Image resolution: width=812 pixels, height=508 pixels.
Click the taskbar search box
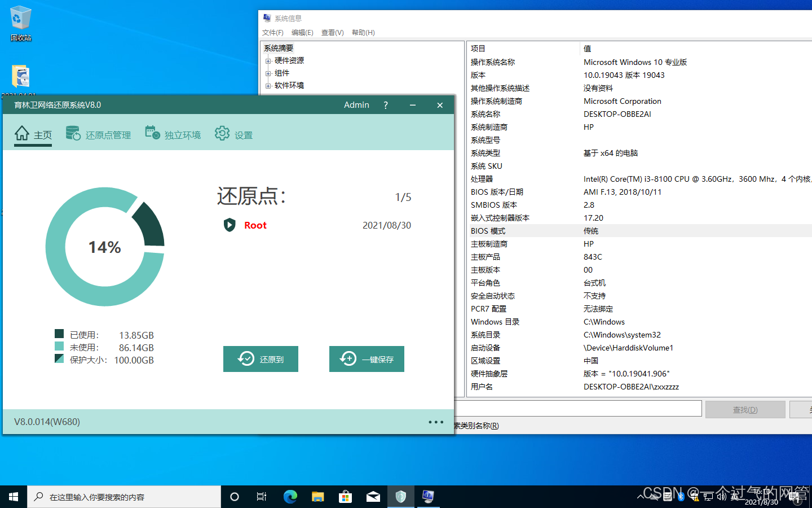[x=124, y=497]
